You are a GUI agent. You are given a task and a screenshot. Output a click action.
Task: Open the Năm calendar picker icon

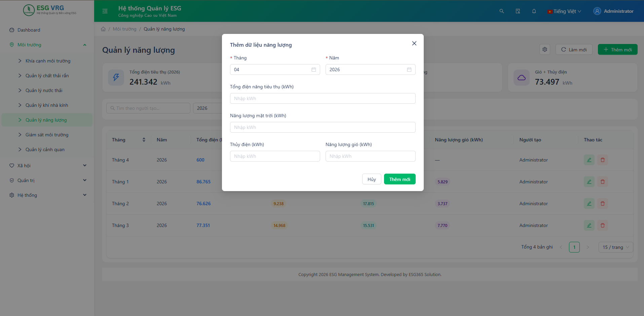tap(409, 70)
